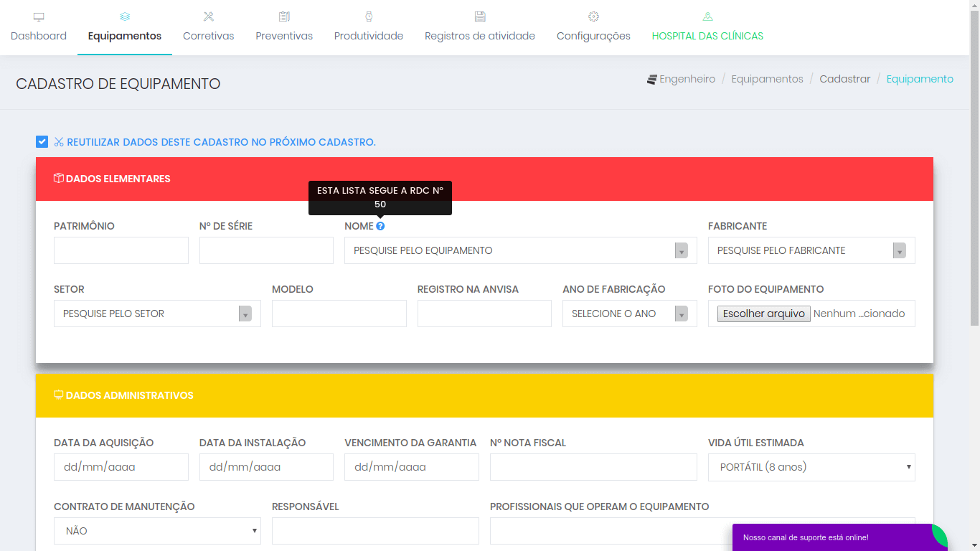The width and height of the screenshot is (980, 551).
Task: Click the Dados Elementares section header
Action: [x=484, y=179]
